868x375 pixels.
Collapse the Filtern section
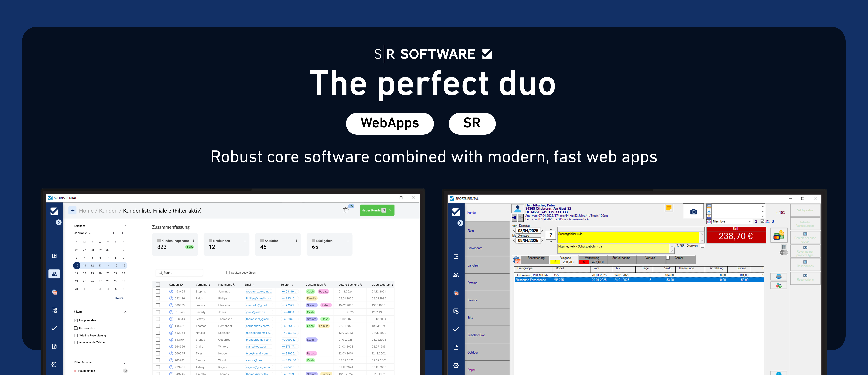[x=125, y=312]
